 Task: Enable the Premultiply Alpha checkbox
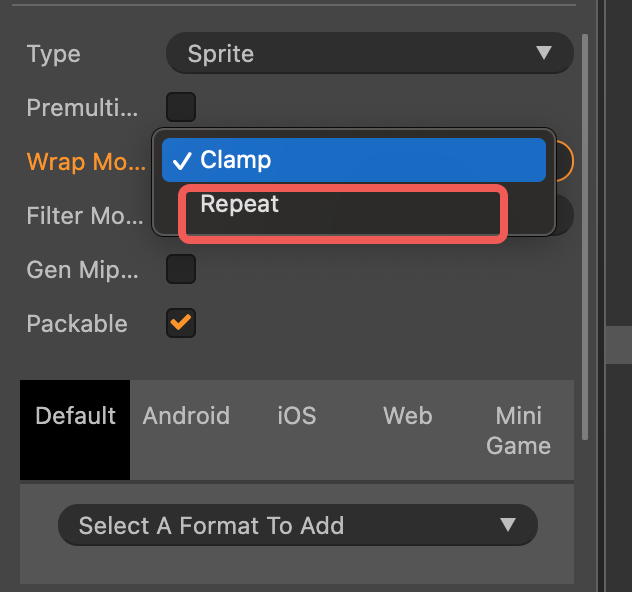pyautogui.click(x=181, y=107)
